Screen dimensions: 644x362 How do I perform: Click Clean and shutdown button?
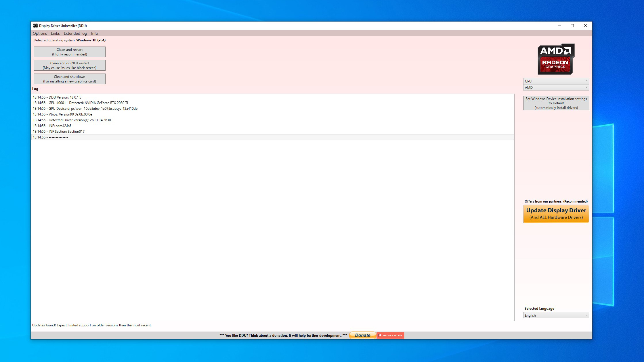tap(69, 79)
